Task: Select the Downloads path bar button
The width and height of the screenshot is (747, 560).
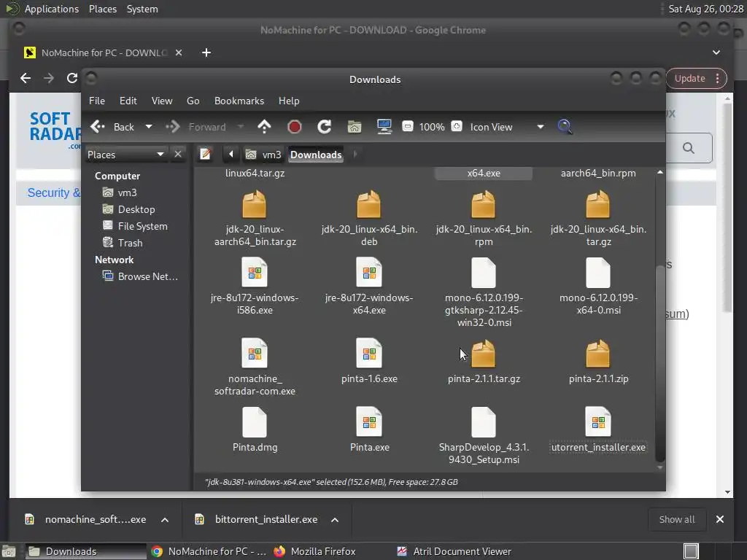Action: (x=316, y=155)
